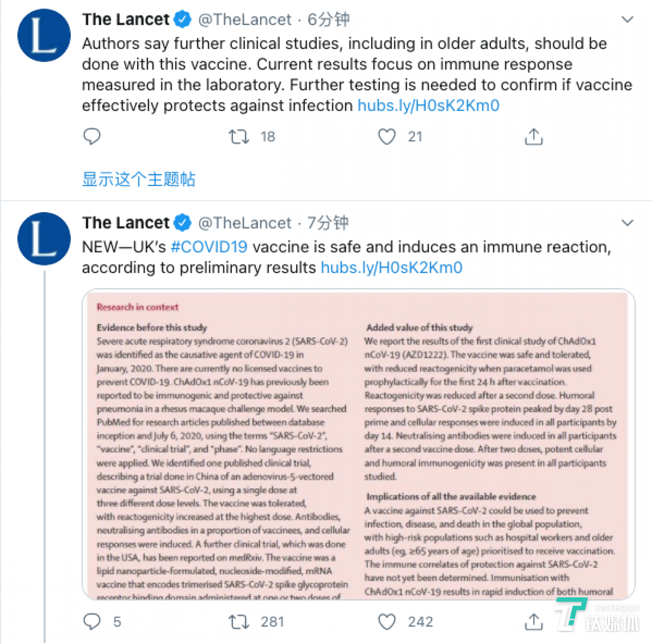Viewport: 652px width, 644px height.
Task: Follow the hubs.ly link after preliminary results
Action: (392, 267)
